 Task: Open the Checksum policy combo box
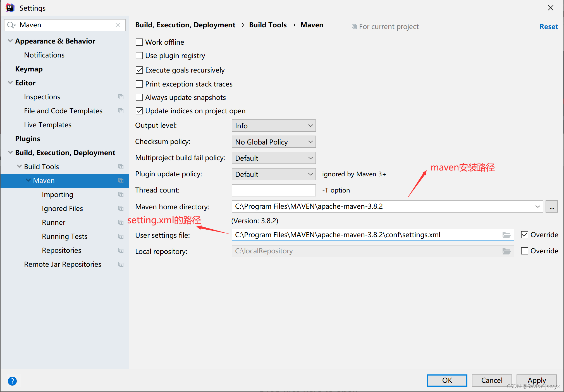pos(274,142)
